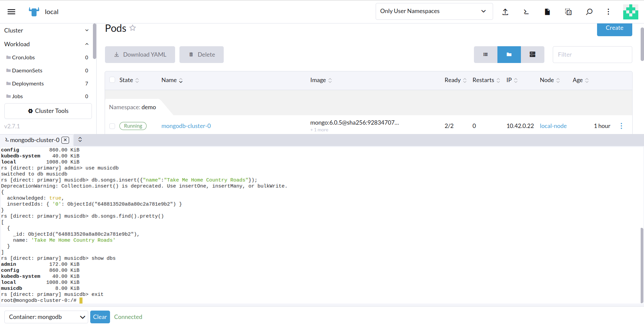Click the terminal panel vertical scrollbar
This screenshot has height=327, width=644.
tap(642, 265)
